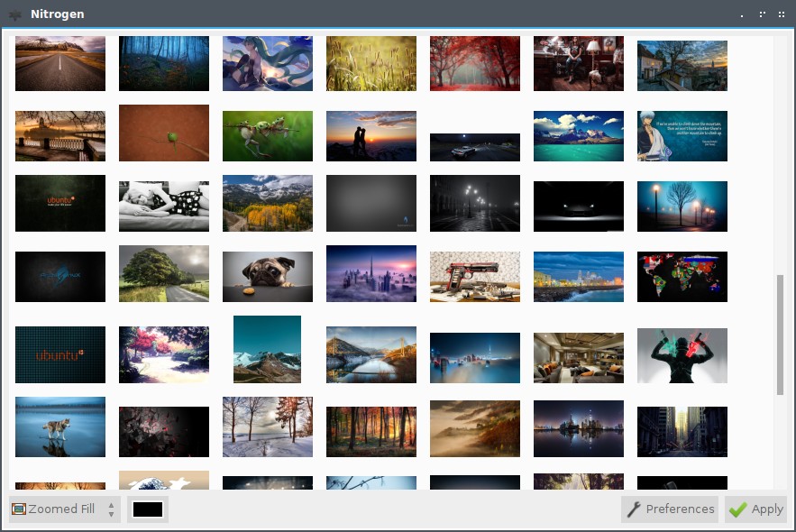This screenshot has width=796, height=532.
Task: Open the Zoomed Fill mode dropdown
Action: point(65,509)
